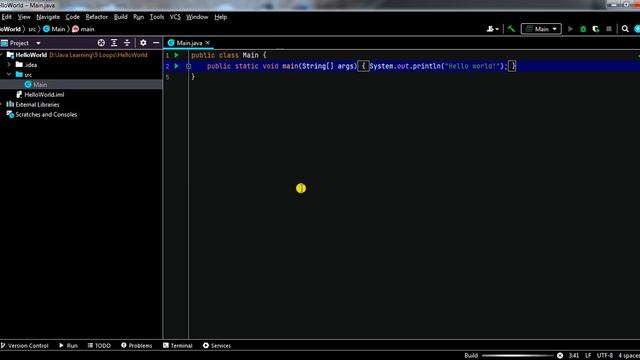Image resolution: width=640 pixels, height=360 pixels.
Task: Open the Code menu
Action: (x=72, y=17)
